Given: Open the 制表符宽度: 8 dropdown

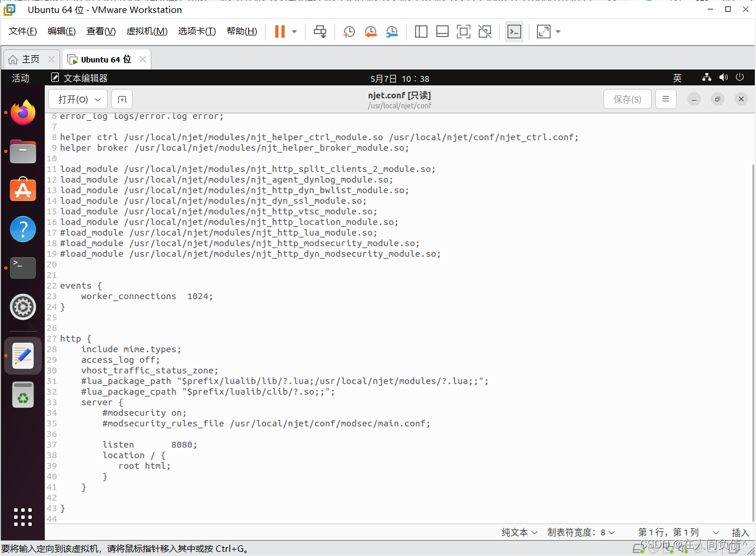Looking at the screenshot, I should point(581,532).
